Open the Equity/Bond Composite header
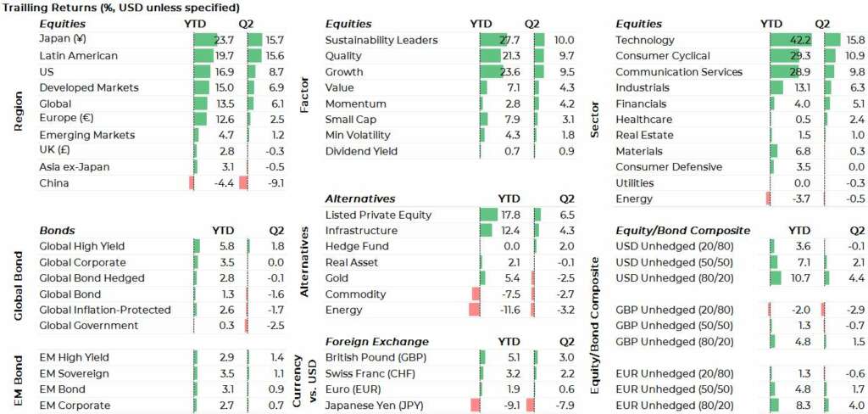The width and height of the screenshot is (868, 414). [x=682, y=230]
